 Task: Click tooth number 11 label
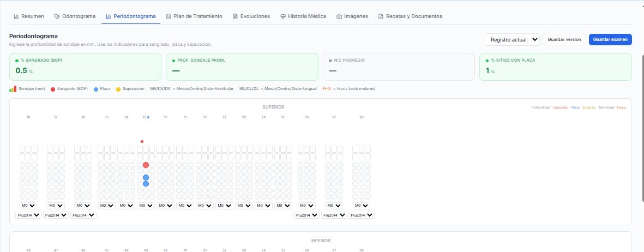click(x=185, y=118)
